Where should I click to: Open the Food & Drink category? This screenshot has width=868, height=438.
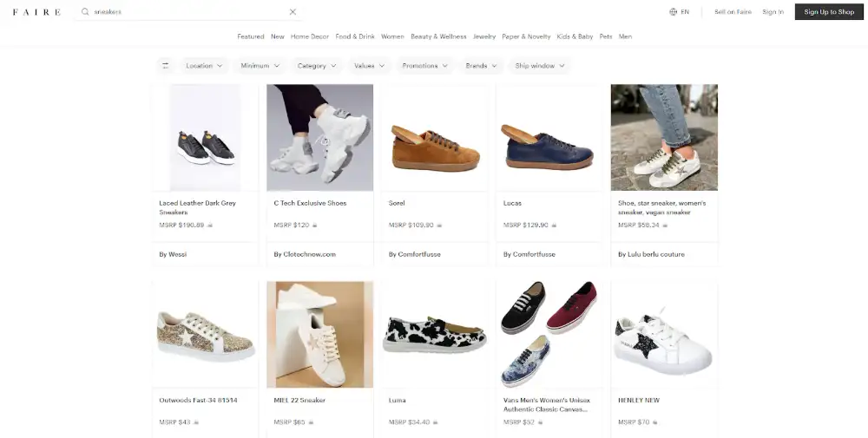point(355,36)
